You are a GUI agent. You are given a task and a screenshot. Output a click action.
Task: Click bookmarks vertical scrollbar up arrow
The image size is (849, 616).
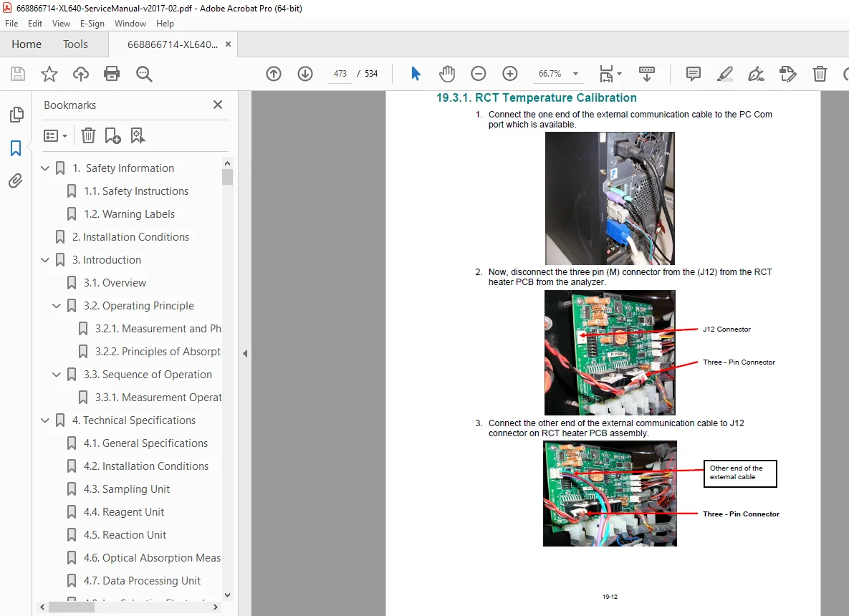click(227, 163)
